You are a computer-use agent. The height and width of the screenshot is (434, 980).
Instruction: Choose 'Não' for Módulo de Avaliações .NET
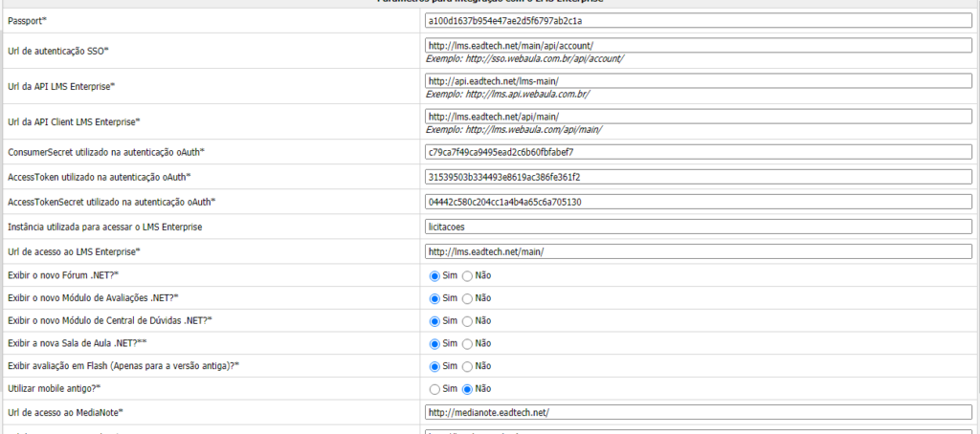pyautogui.click(x=468, y=298)
